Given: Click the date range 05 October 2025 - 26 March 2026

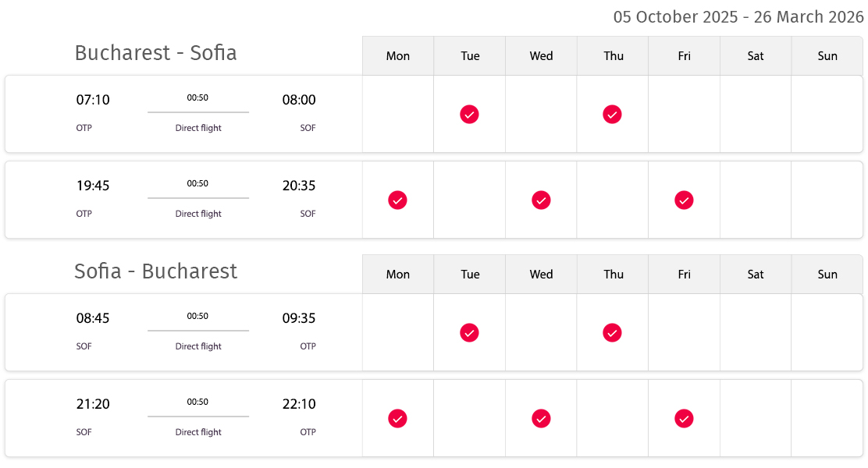Looking at the screenshot, I should pos(738,17).
